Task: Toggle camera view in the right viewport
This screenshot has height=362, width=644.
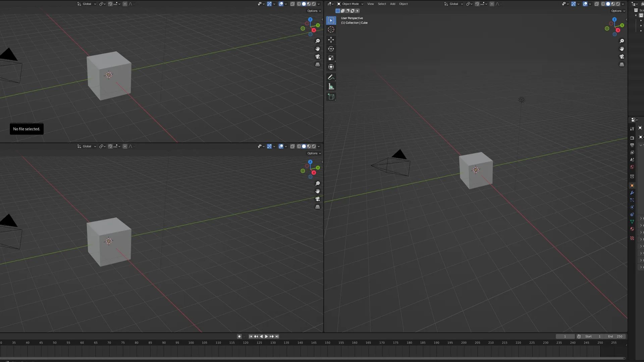Action: (622, 57)
